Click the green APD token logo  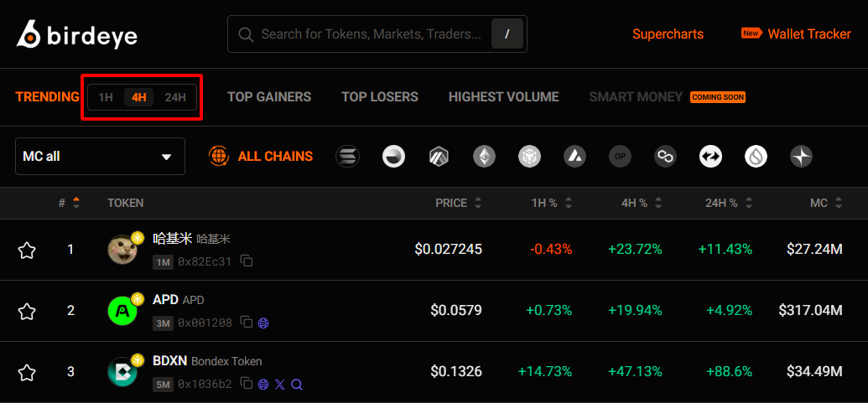tap(122, 311)
